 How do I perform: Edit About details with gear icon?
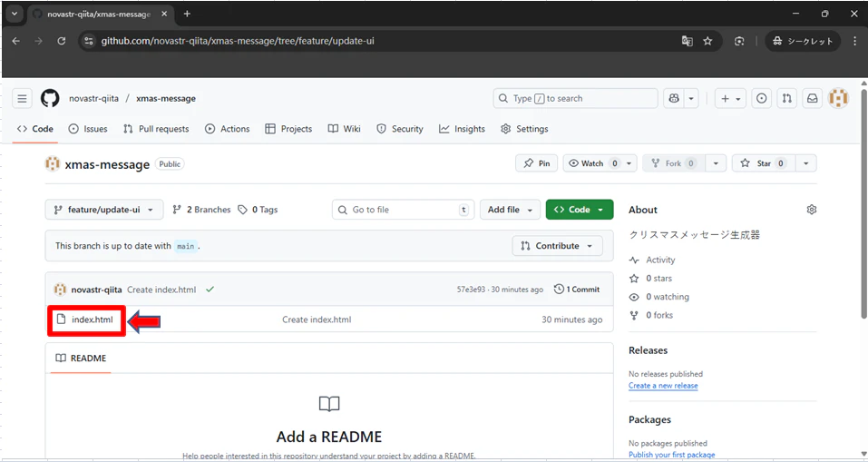(812, 210)
